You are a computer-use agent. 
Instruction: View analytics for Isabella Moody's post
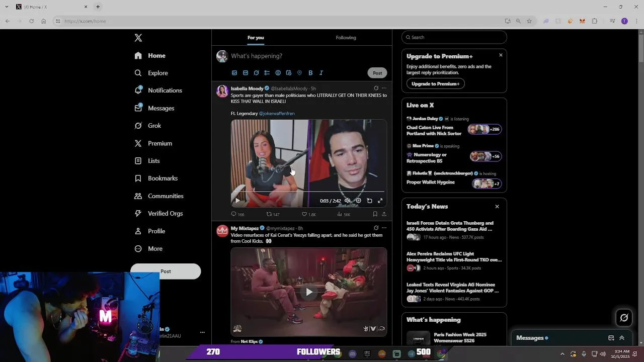(344, 214)
